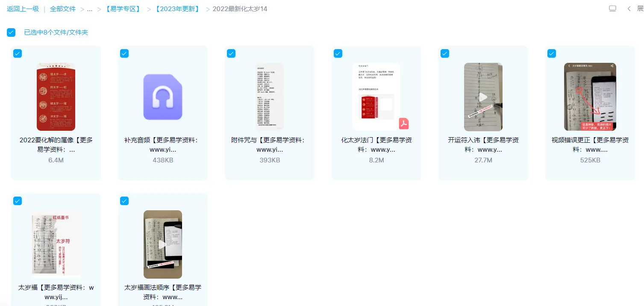The width and height of the screenshot is (644, 306).
Task: Uncheck the 开运符入讳 file checkbox
Action: (445, 53)
